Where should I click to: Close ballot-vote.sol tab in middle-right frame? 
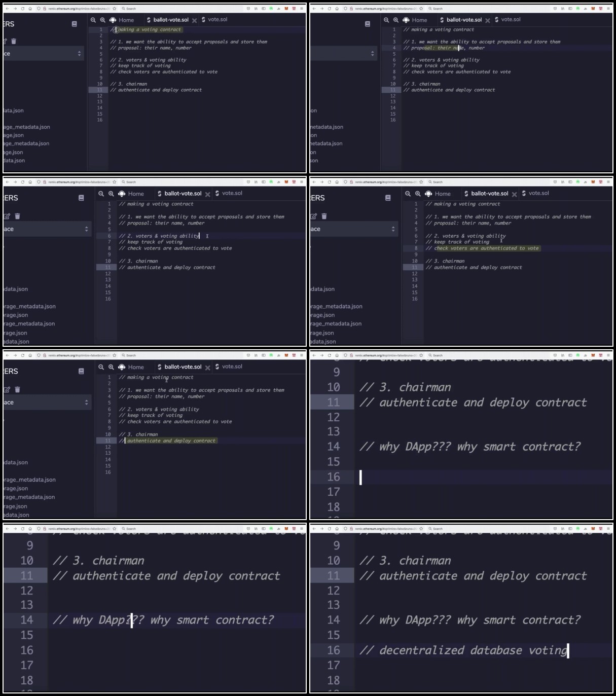tap(514, 194)
